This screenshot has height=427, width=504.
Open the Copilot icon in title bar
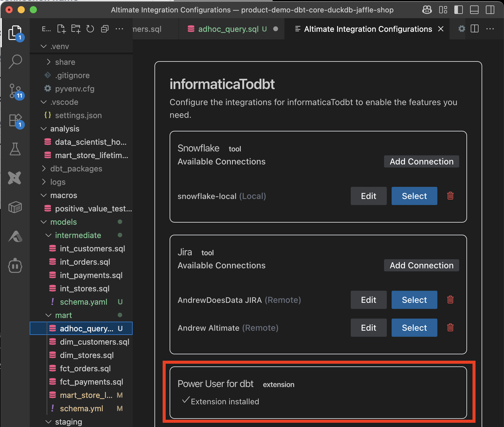tap(427, 10)
